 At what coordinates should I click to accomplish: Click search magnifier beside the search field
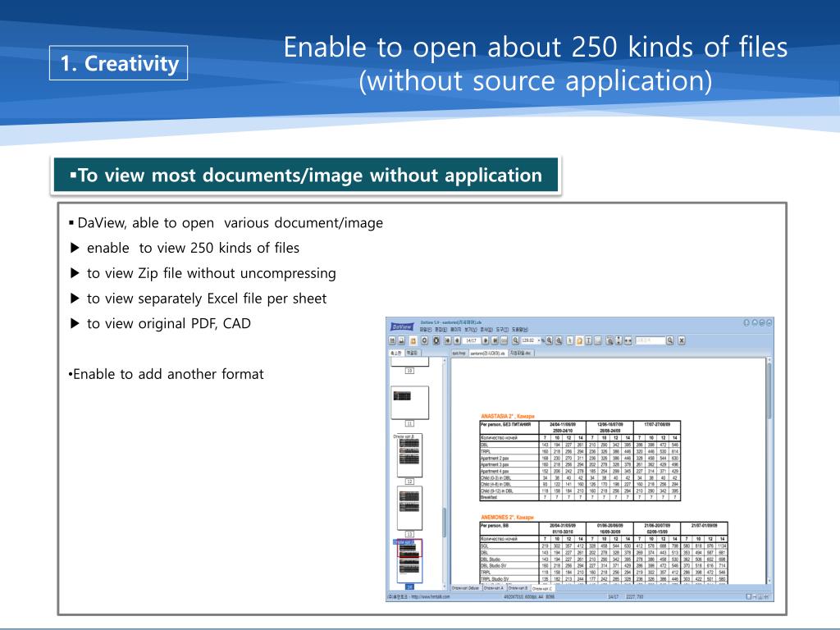pos(669,340)
